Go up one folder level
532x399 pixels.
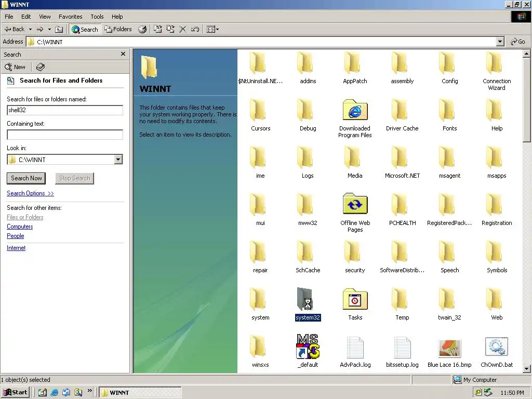pos(59,29)
